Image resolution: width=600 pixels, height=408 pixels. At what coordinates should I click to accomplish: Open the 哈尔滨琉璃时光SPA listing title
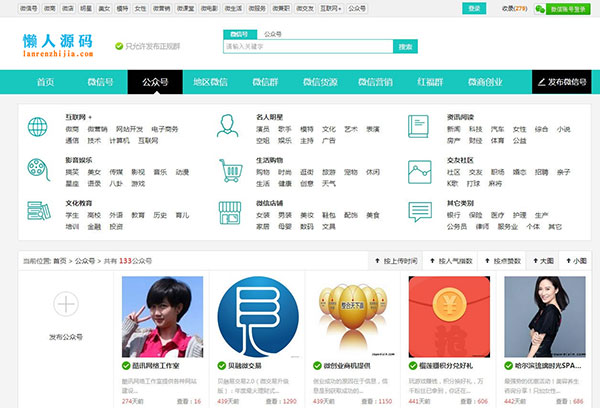tap(548, 366)
